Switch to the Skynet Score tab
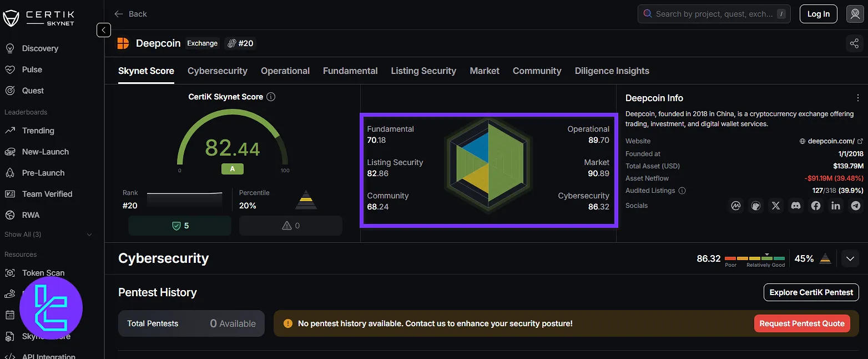 [146, 71]
